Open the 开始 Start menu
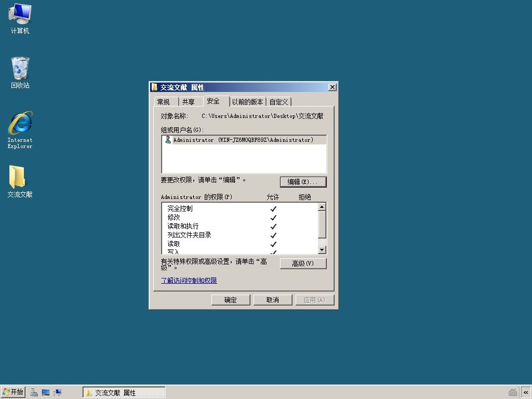The image size is (532, 399). tap(13, 392)
